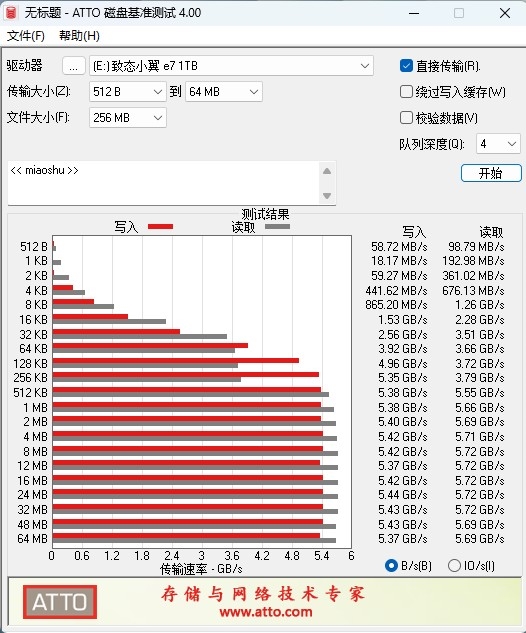Click the red 写入 legend swatch
Image resolution: width=526 pixels, height=633 pixels.
pyautogui.click(x=160, y=227)
